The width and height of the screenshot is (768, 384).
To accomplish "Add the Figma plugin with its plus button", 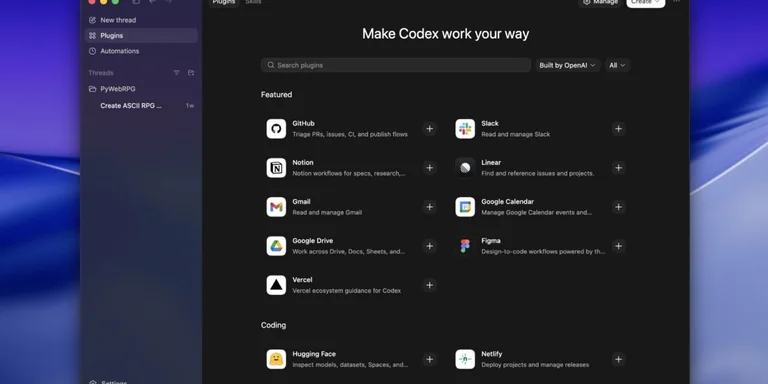I will [x=619, y=246].
